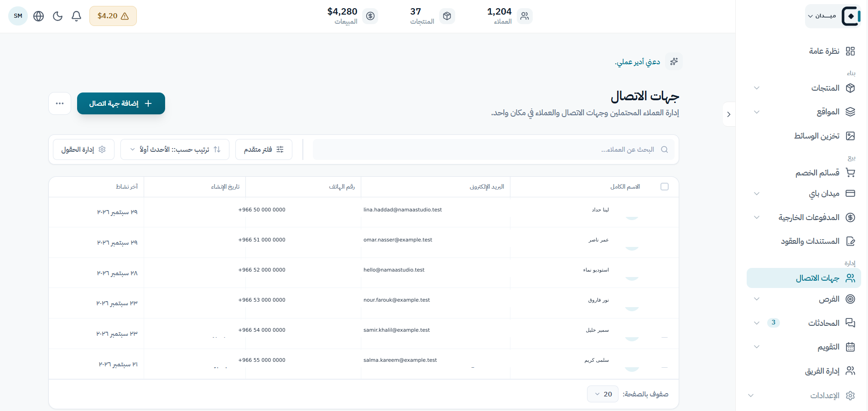Click the جهات الاتصال contacts icon in sidebar

(x=850, y=278)
